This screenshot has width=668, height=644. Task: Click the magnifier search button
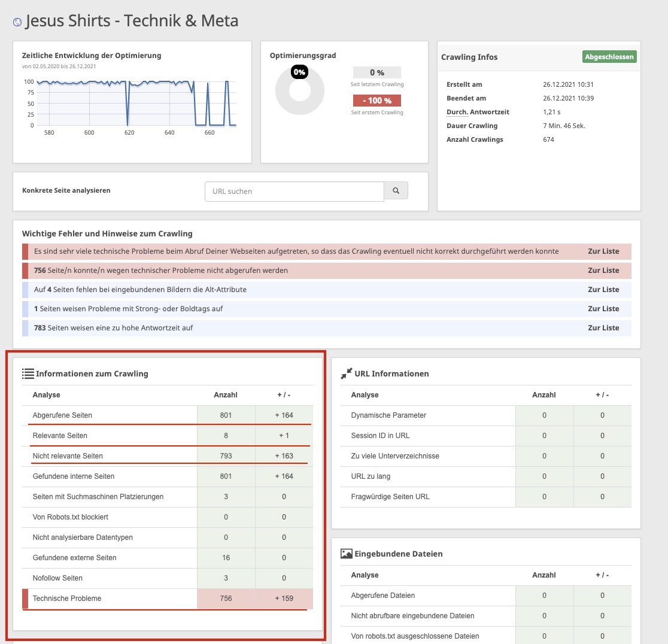[396, 191]
